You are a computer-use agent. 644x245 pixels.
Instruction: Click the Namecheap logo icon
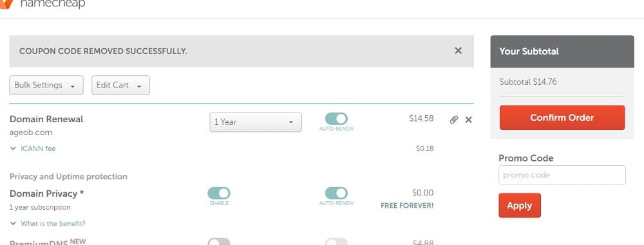pos(6,3)
